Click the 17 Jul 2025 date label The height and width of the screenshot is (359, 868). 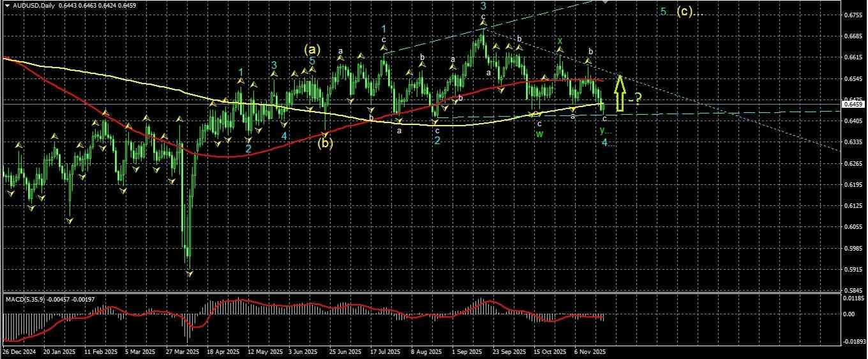point(387,351)
